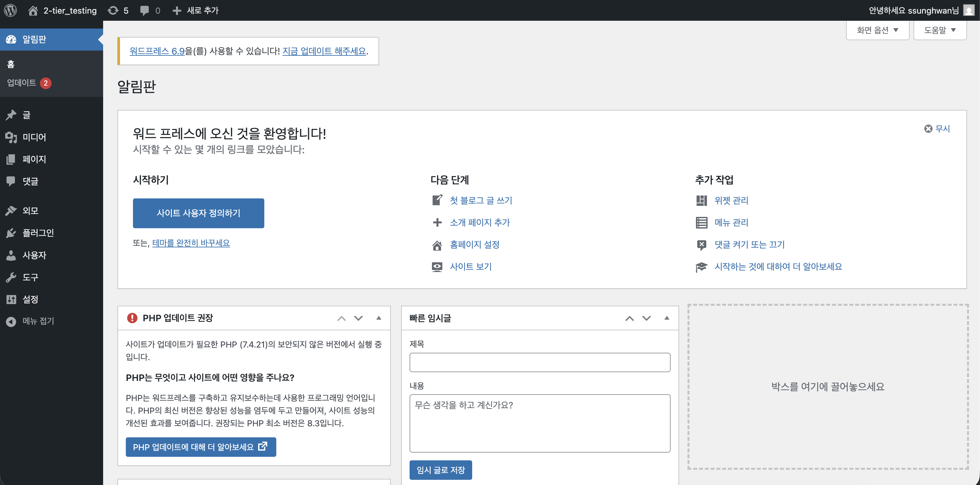Expand the 도움말 dropdown
Viewport: 980px width, 485px height.
[940, 30]
